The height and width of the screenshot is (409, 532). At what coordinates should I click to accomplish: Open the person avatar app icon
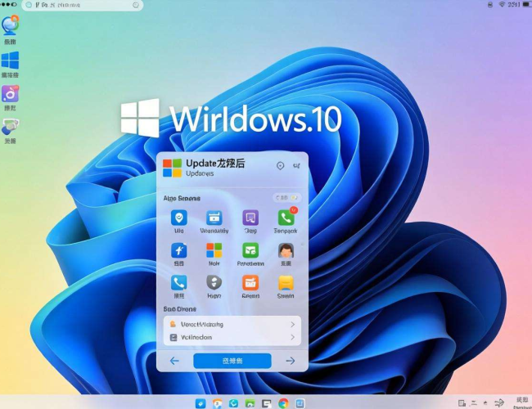(286, 250)
